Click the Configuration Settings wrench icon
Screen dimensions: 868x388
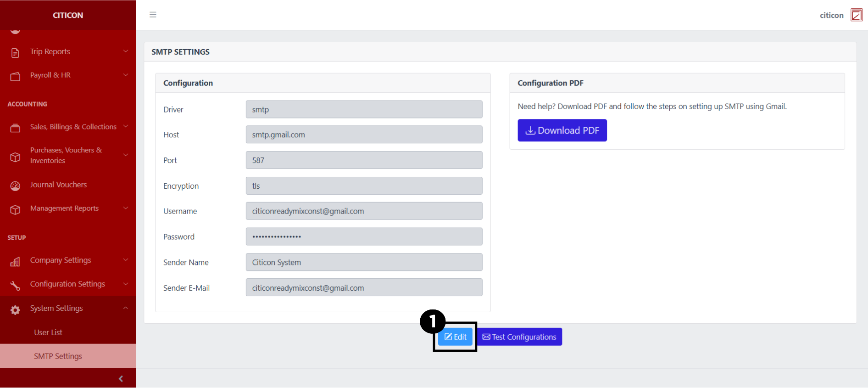coord(15,285)
